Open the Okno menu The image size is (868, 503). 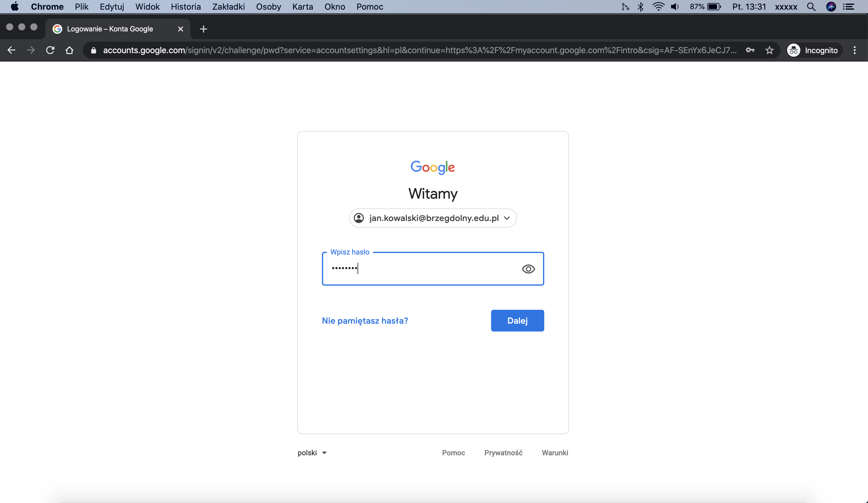click(x=334, y=7)
